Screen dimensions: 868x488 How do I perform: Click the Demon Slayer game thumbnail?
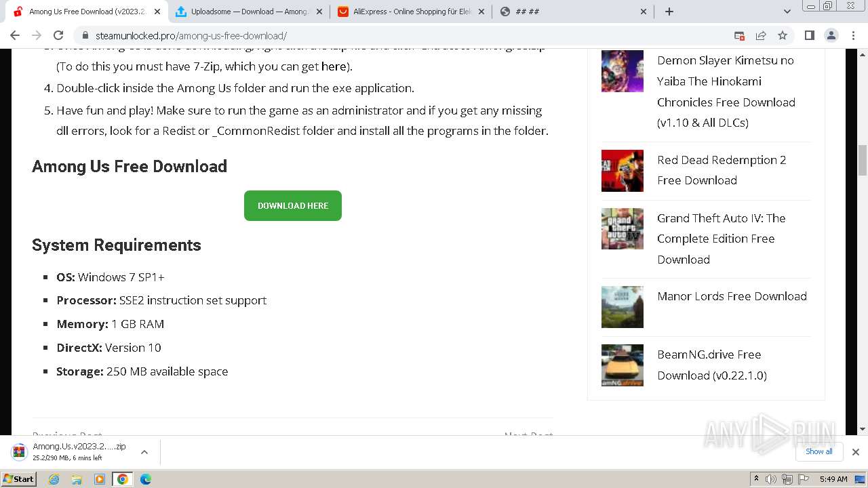[x=623, y=71]
